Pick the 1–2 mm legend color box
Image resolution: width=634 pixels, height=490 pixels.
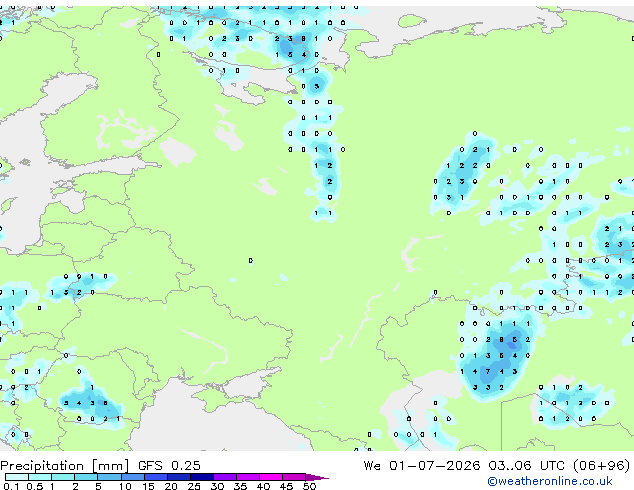pyautogui.click(x=63, y=477)
